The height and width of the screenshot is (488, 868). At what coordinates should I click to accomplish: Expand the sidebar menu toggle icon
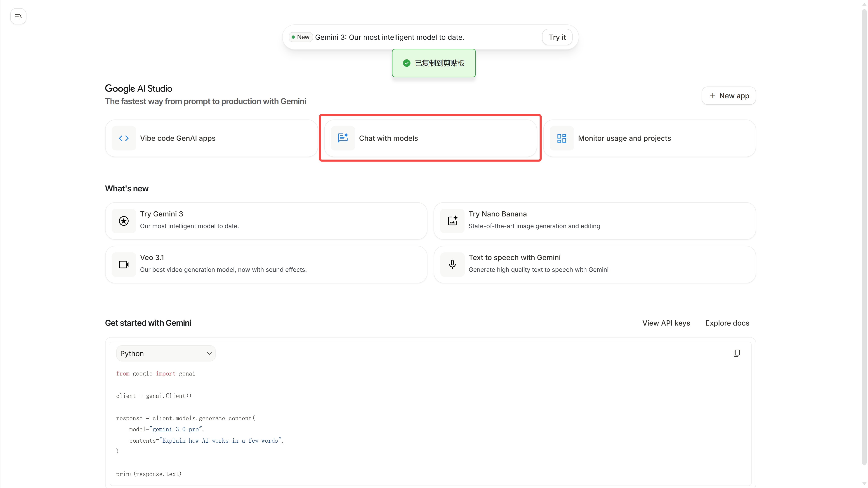click(x=18, y=16)
